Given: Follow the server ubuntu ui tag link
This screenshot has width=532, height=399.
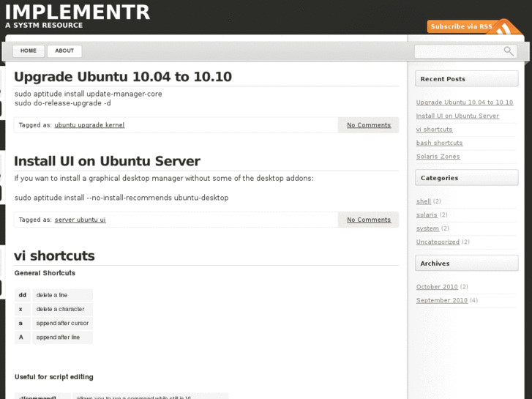Looking at the screenshot, I should tap(80, 220).
